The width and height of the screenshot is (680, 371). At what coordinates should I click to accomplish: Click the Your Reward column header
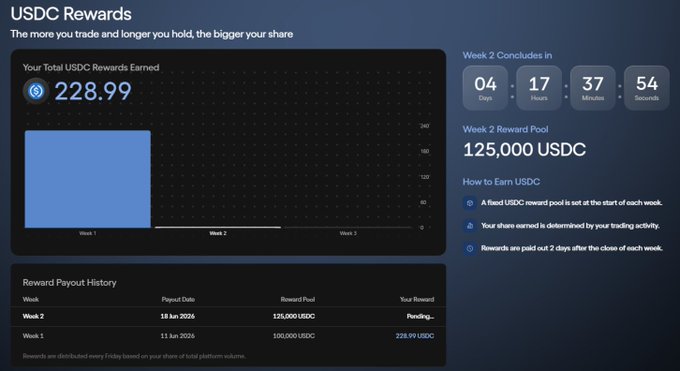click(x=417, y=299)
